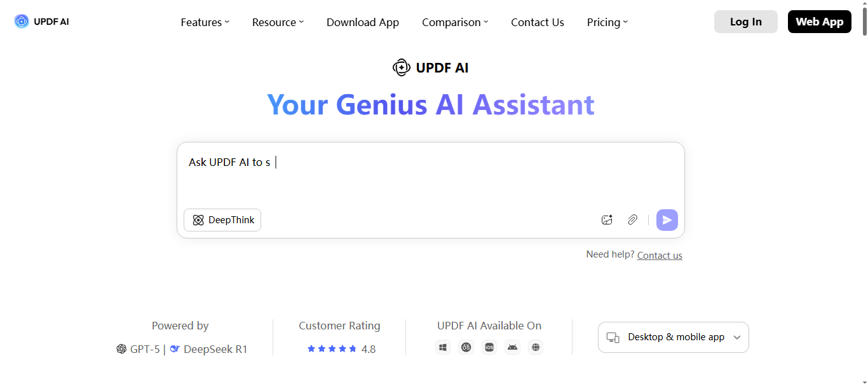Select the Android platform icon
This screenshot has height=386, width=868.
click(x=512, y=347)
